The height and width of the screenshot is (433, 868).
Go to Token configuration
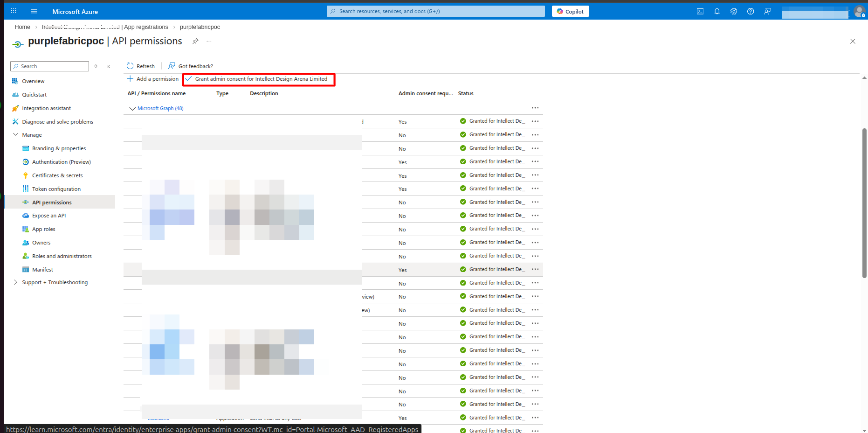point(56,189)
